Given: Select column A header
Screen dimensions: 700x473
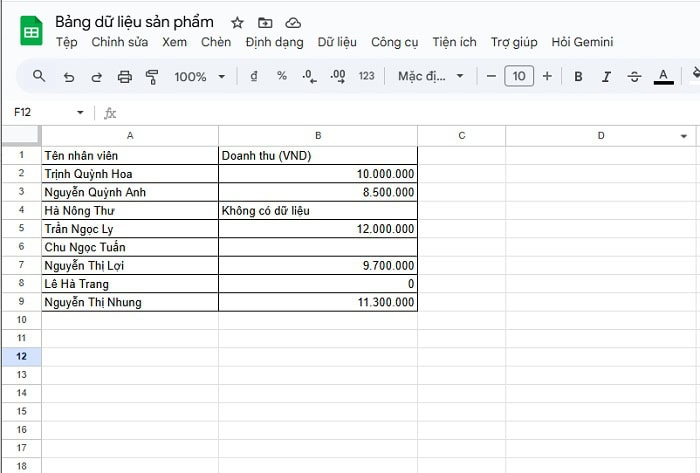Looking at the screenshot, I should pyautogui.click(x=130, y=136).
